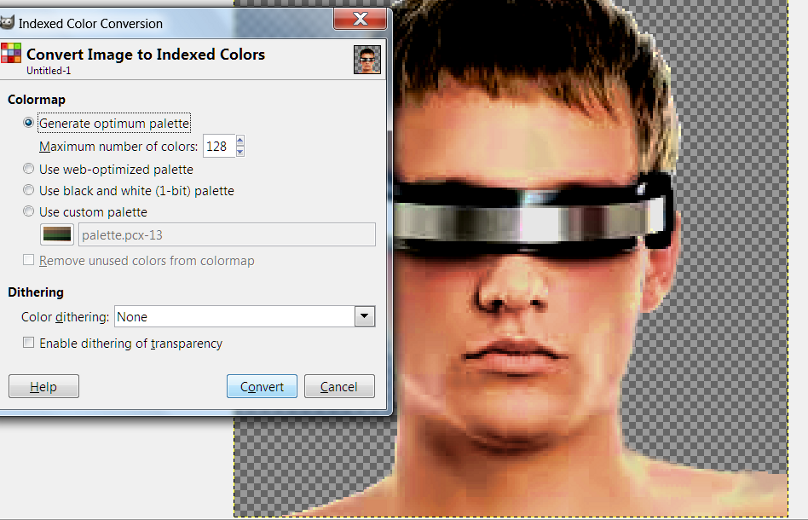Choose Use black and white (1-bit) palette

point(29,190)
